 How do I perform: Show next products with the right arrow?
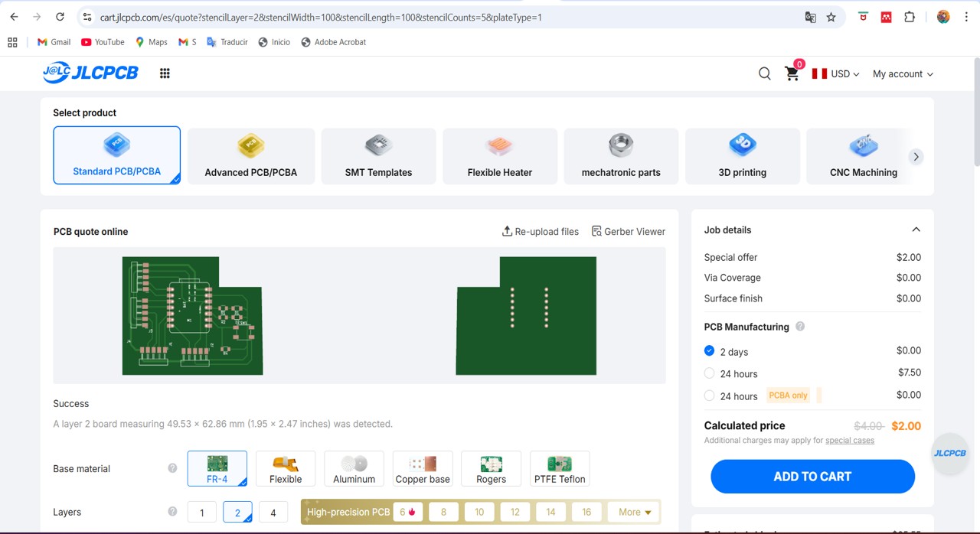[916, 157]
